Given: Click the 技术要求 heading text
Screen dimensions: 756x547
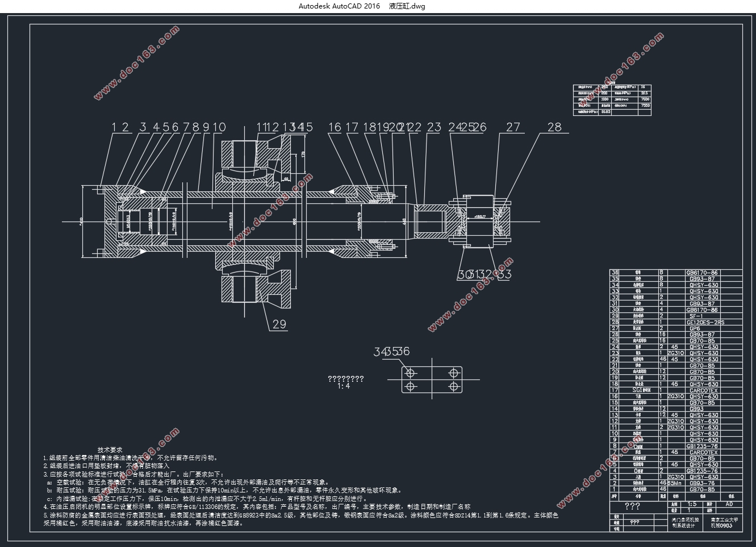Looking at the screenshot, I should click(x=110, y=449).
